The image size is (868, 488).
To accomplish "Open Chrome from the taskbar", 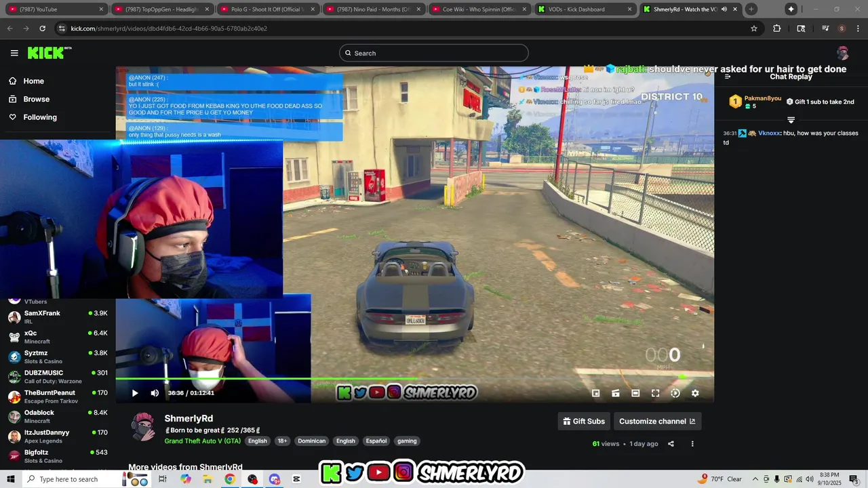I will [x=230, y=479].
